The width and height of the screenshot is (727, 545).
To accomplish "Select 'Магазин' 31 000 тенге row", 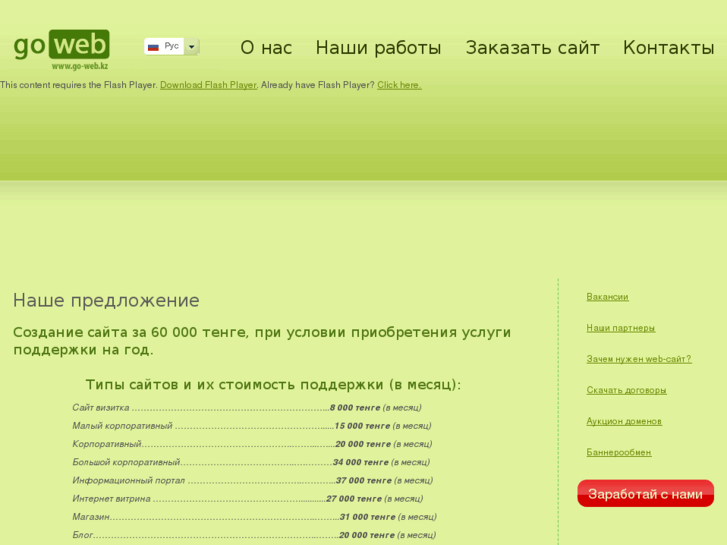I will (254, 517).
